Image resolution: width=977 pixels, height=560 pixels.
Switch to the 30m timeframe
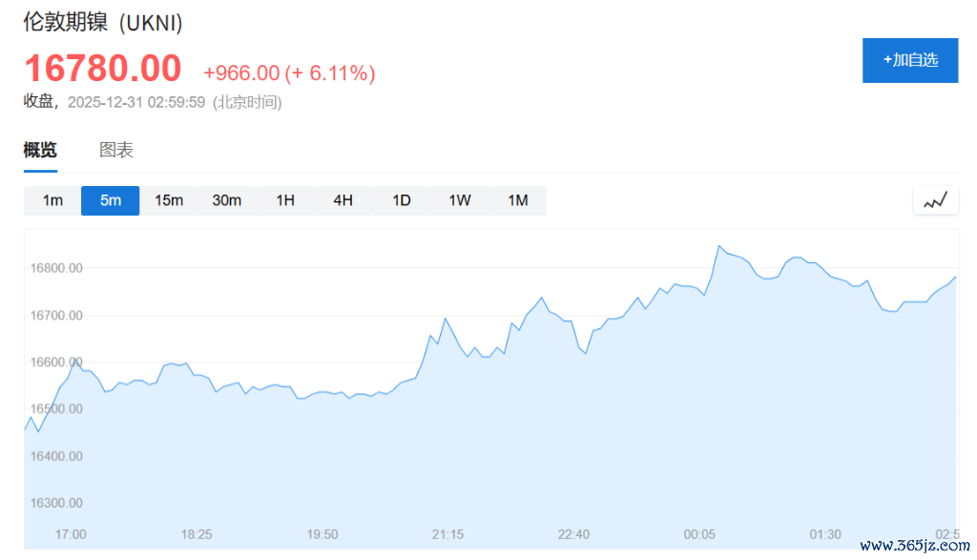click(227, 200)
